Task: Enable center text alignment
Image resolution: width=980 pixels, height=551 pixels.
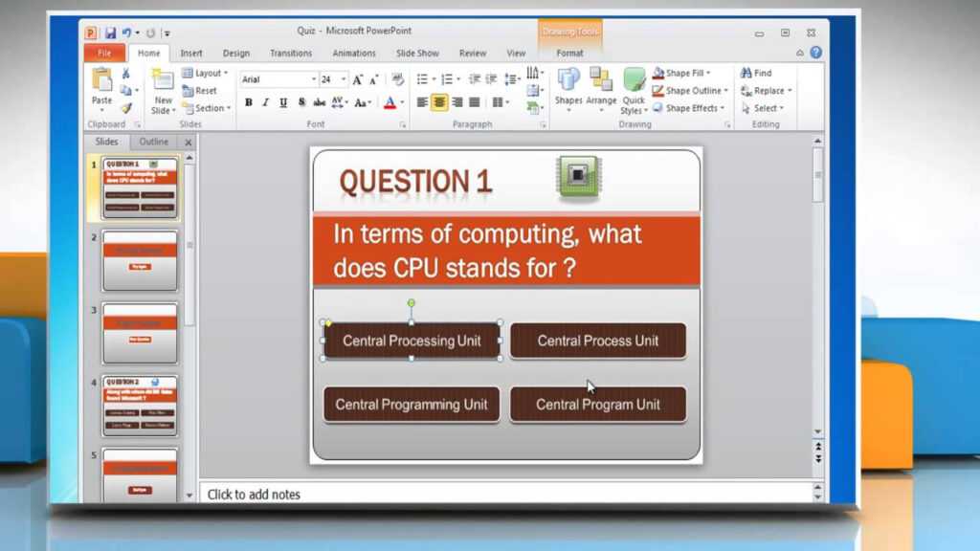Action: [439, 102]
